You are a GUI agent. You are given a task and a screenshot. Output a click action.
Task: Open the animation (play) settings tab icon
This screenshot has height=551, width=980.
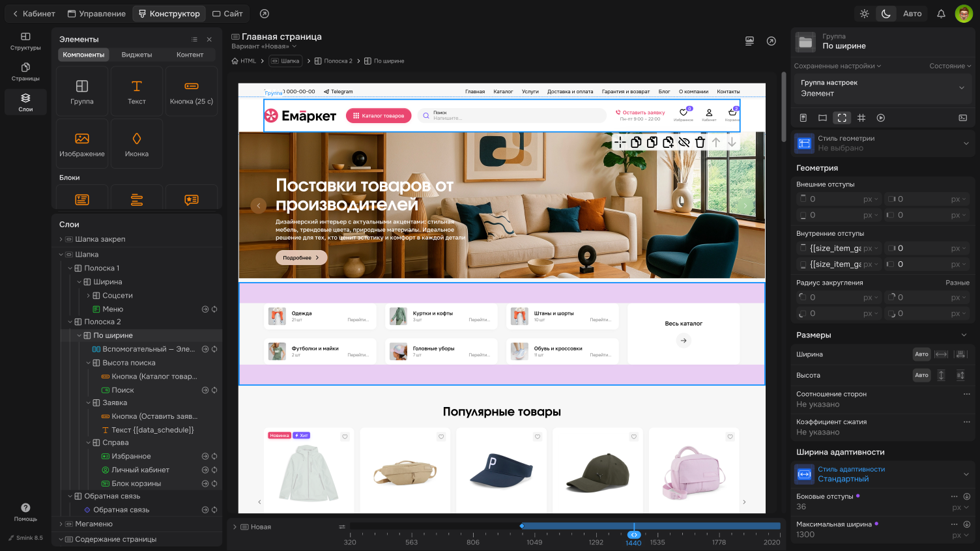coord(881,118)
